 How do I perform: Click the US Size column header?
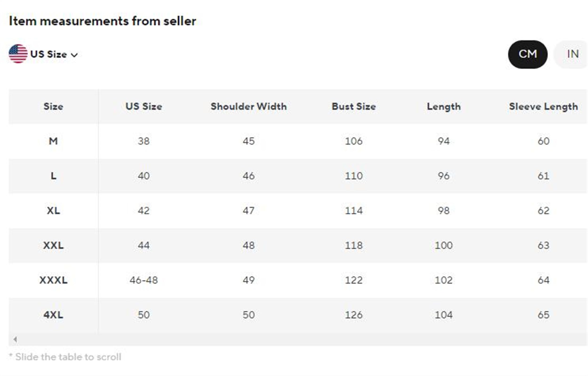[x=144, y=106]
